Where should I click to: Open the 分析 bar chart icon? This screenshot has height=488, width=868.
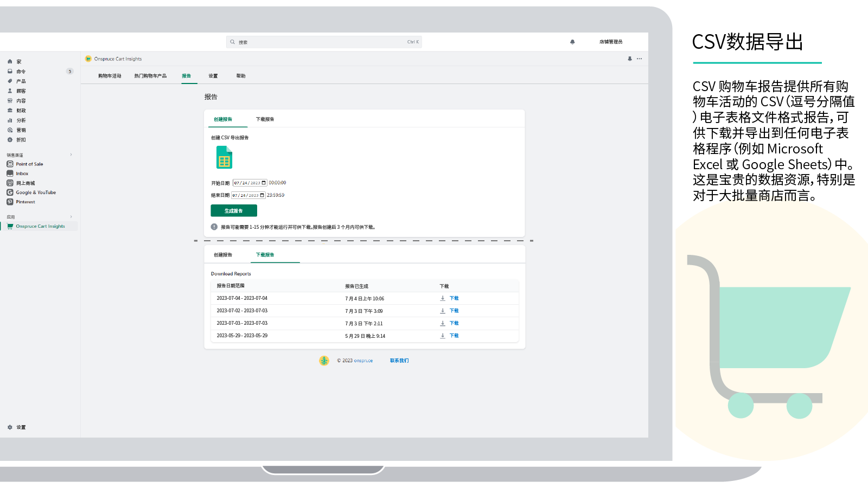click(10, 120)
